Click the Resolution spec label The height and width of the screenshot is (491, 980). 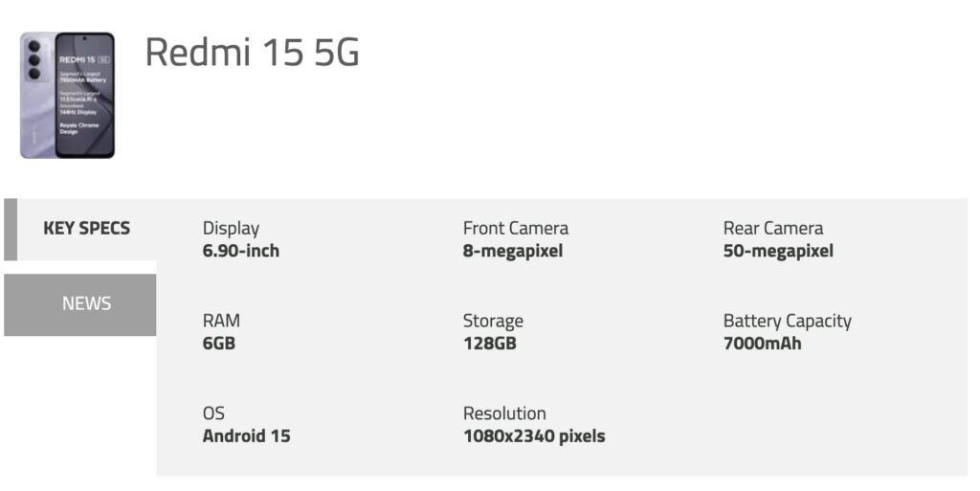point(504,413)
